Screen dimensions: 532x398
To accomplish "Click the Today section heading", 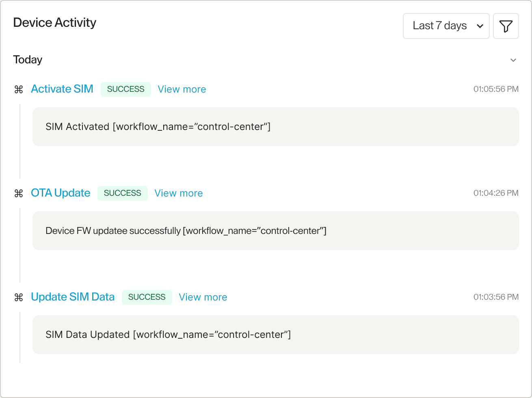I will pyautogui.click(x=28, y=60).
